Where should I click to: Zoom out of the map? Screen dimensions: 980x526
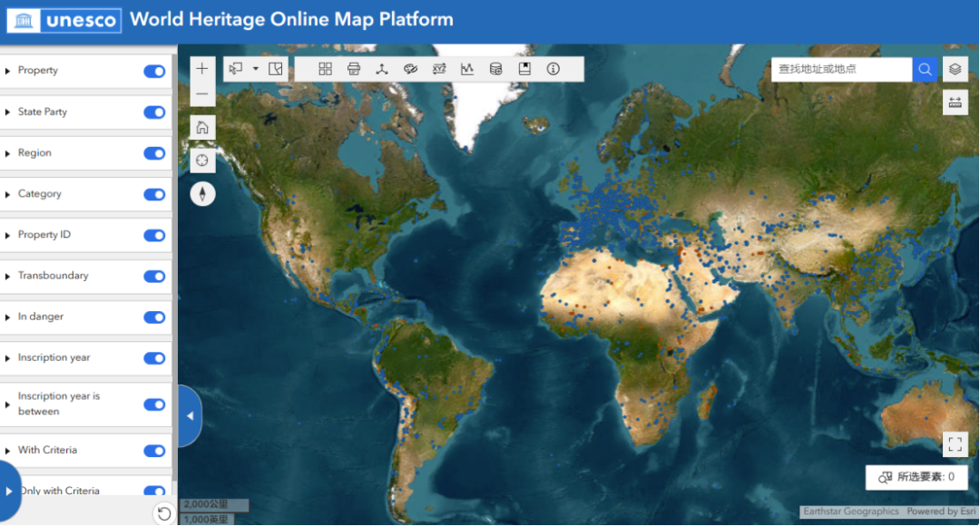(201, 93)
